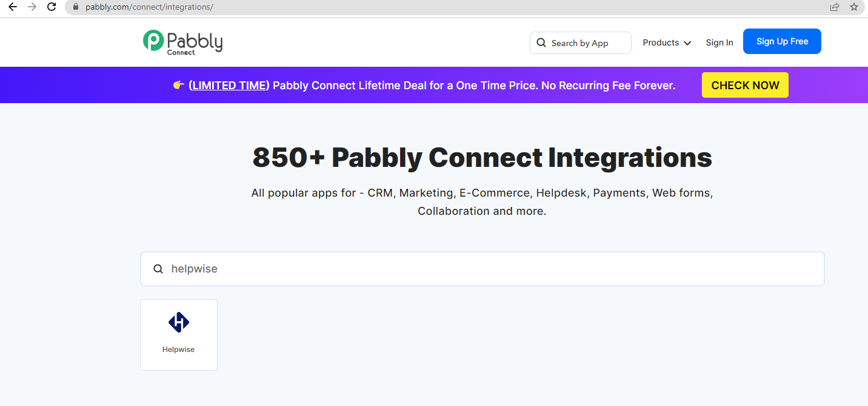Screen dimensions: 868x406
Task: Click the padlock site info icon
Action: (76, 7)
